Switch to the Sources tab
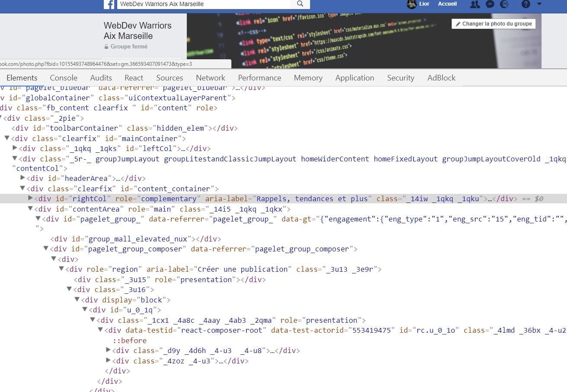This screenshot has height=392, width=567. 170,78
